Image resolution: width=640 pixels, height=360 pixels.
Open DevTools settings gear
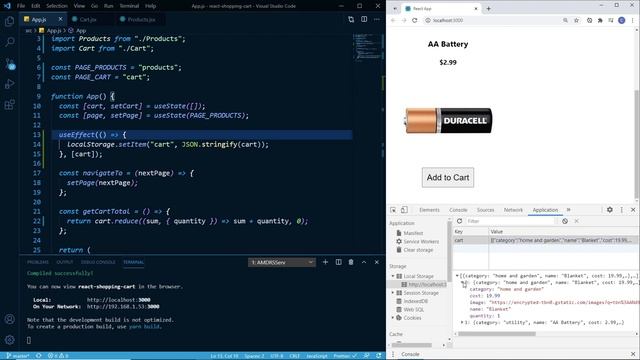(610, 210)
